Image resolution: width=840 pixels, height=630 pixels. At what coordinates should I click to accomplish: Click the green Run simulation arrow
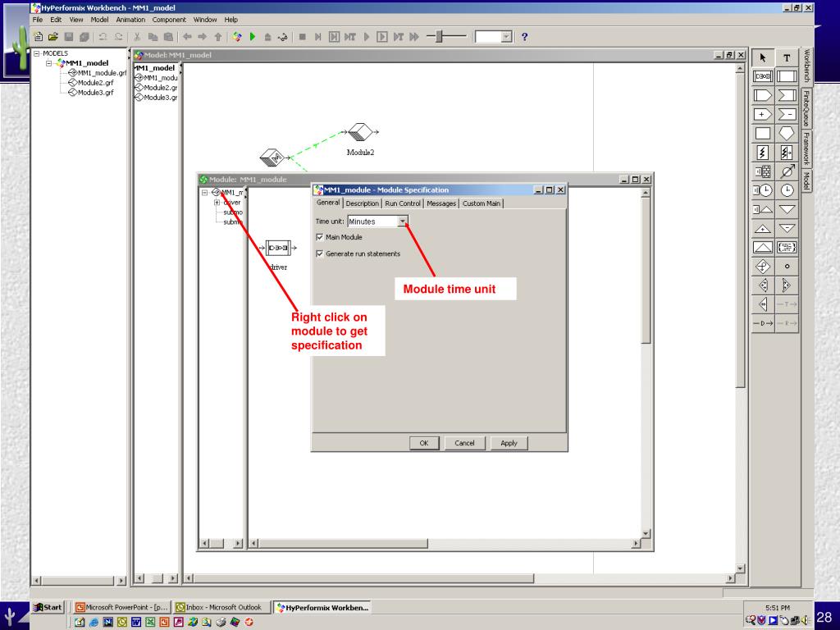point(253,36)
